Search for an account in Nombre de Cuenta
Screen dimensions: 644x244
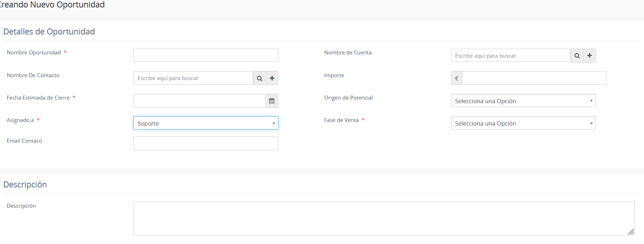point(577,55)
